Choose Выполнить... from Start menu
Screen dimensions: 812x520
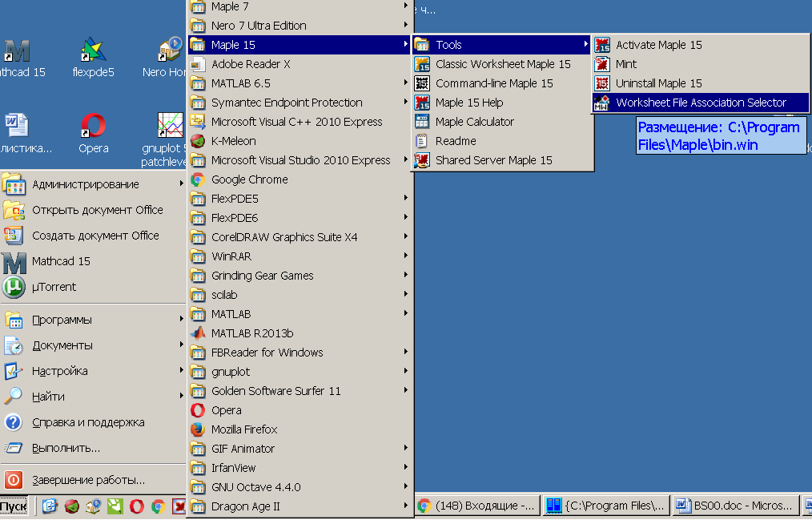pos(93,448)
